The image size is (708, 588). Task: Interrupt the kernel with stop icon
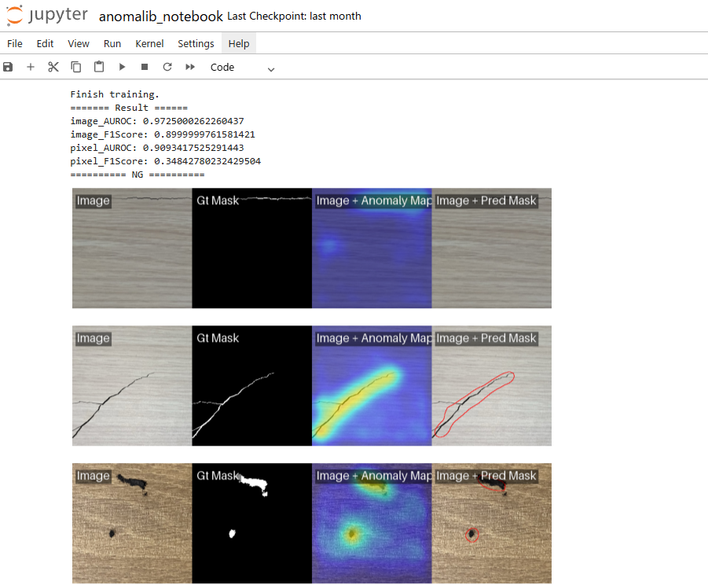point(145,68)
